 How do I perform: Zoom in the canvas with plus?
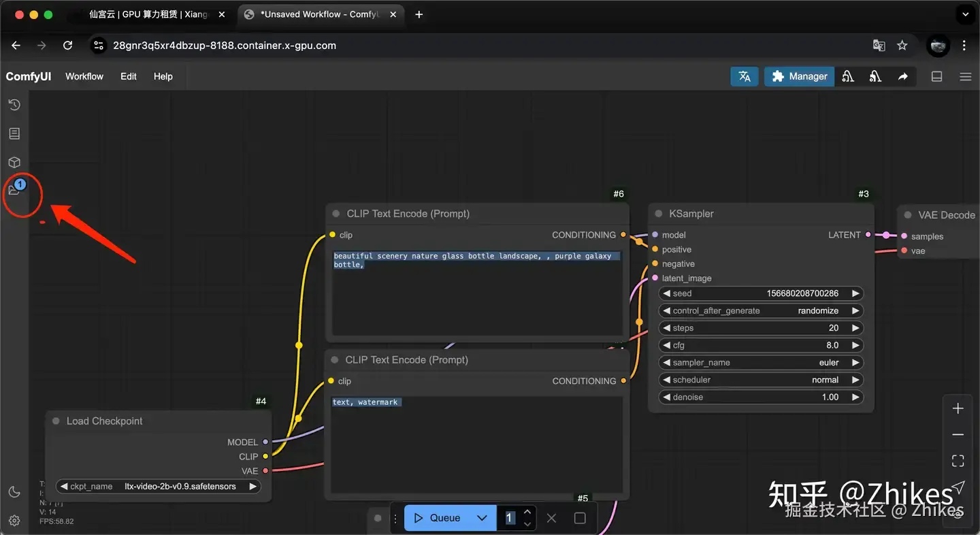tap(958, 408)
